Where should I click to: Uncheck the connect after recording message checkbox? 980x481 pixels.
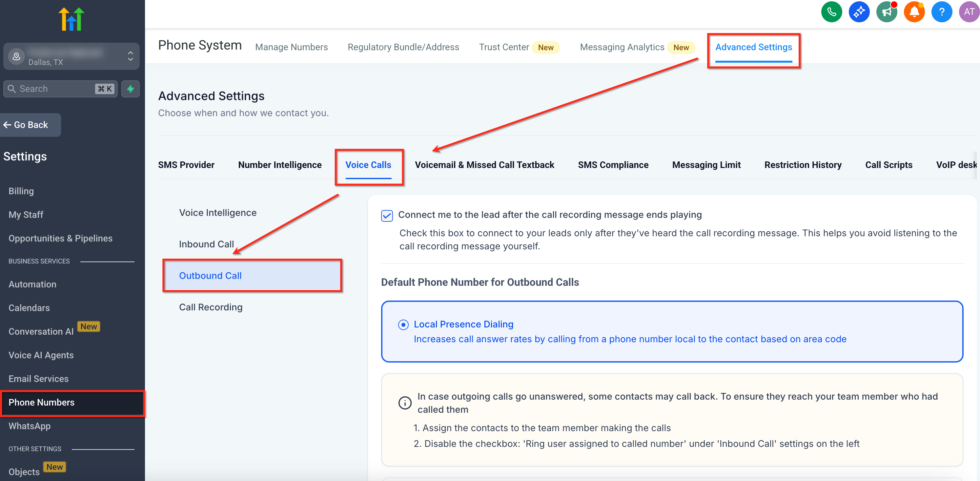tap(387, 215)
